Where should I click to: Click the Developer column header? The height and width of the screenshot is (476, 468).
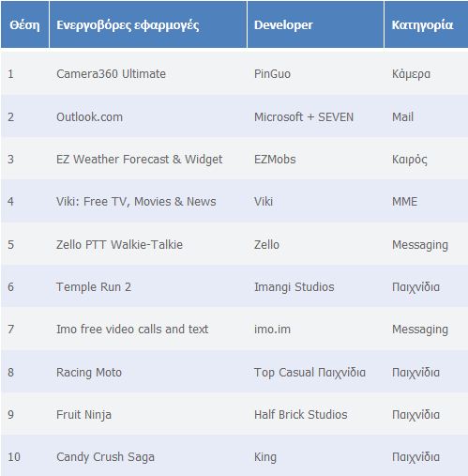click(x=315, y=24)
